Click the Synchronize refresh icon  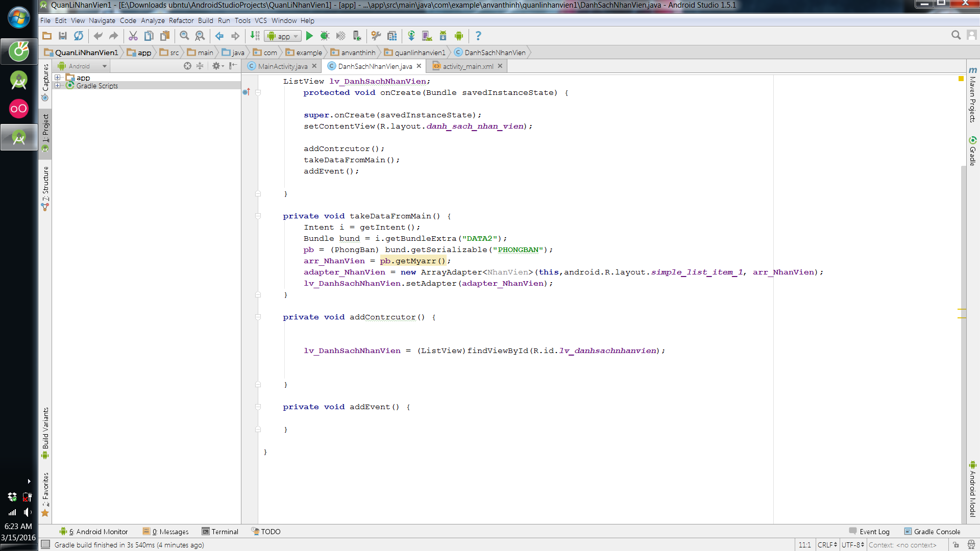tap(79, 36)
